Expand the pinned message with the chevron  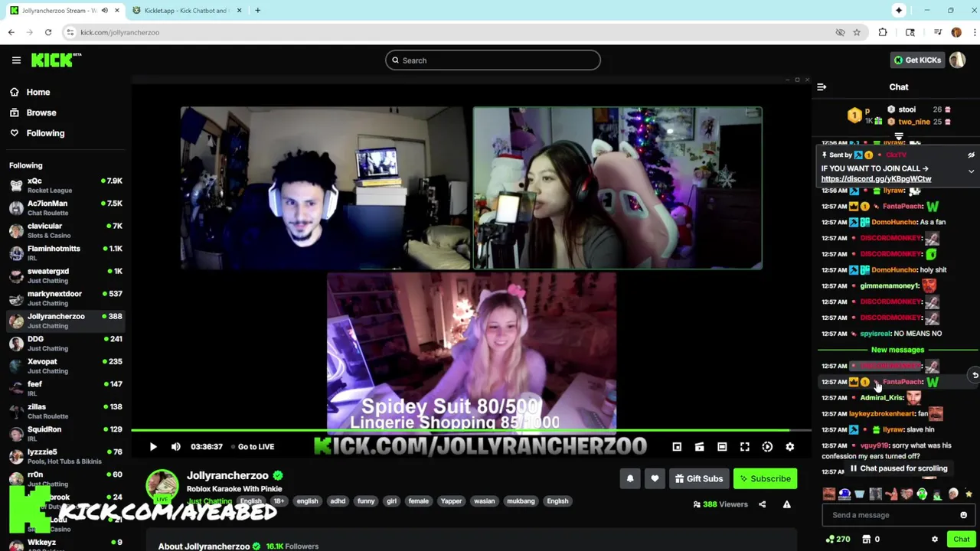pos(971,171)
